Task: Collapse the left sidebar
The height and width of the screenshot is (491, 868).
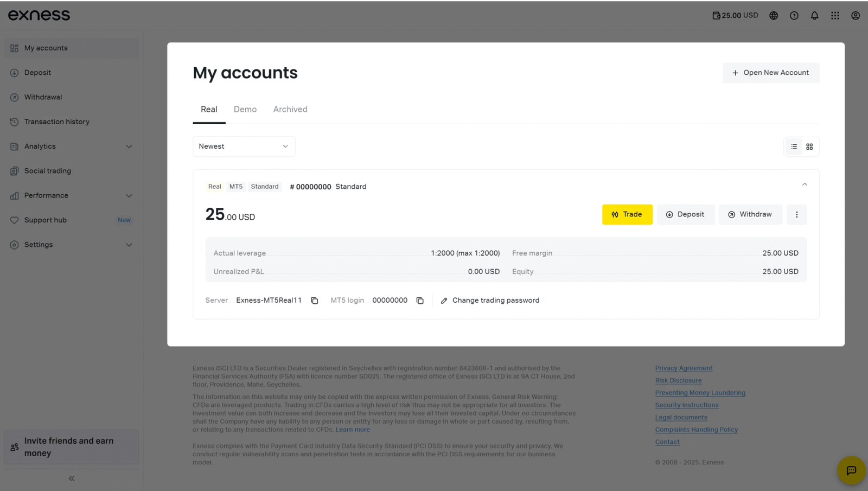Action: (72, 479)
